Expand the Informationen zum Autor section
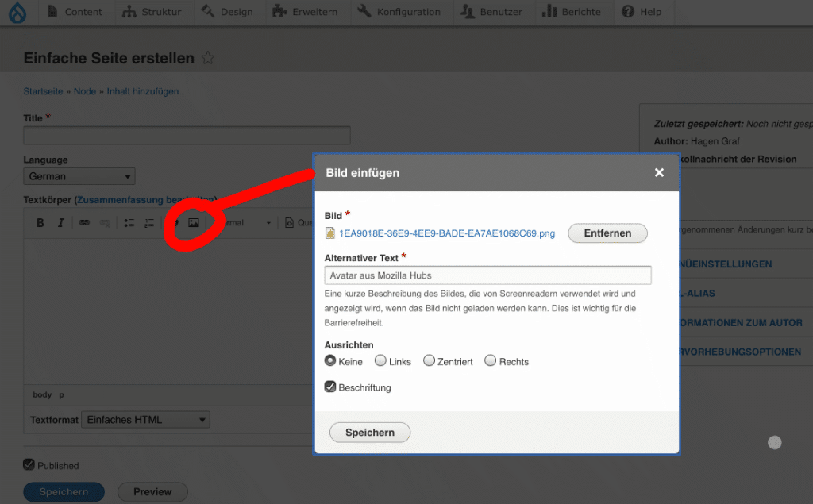Viewport: 813px width, 504px height. point(742,322)
